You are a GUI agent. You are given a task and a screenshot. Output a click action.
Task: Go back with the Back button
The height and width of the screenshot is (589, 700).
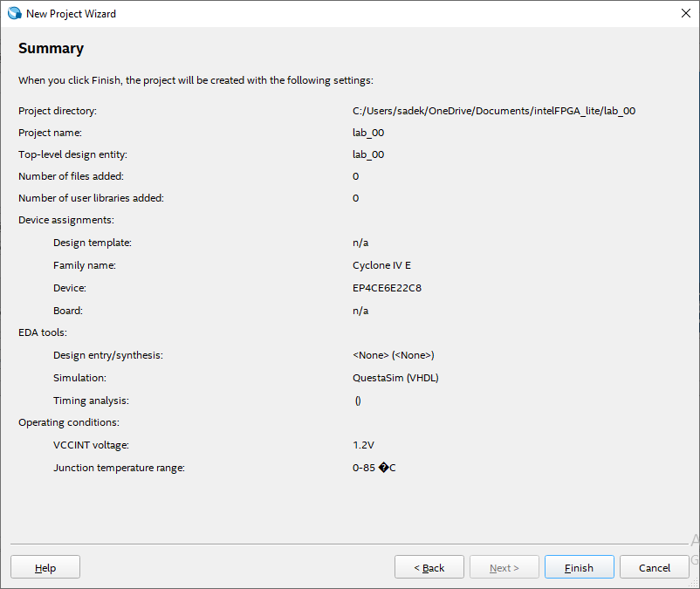coord(429,567)
